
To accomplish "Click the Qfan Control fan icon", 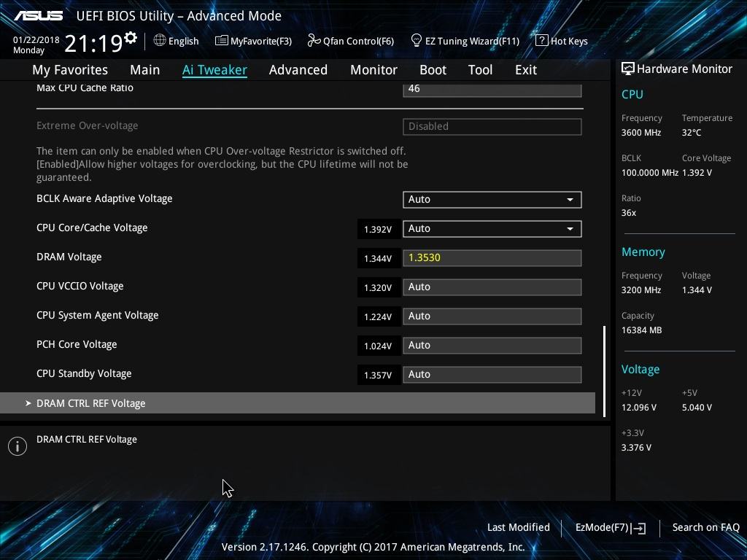I will [x=314, y=41].
